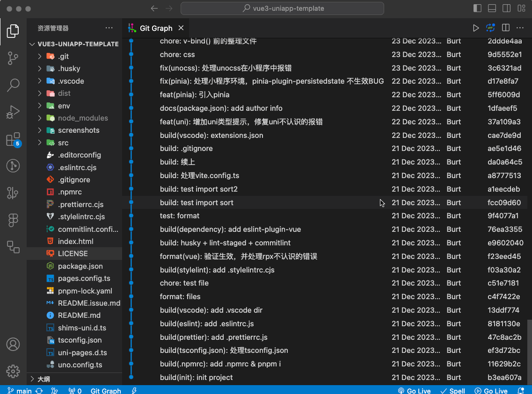The width and height of the screenshot is (532, 394).
Task: Select the 'build(init): init project' commit
Action: coord(196,377)
